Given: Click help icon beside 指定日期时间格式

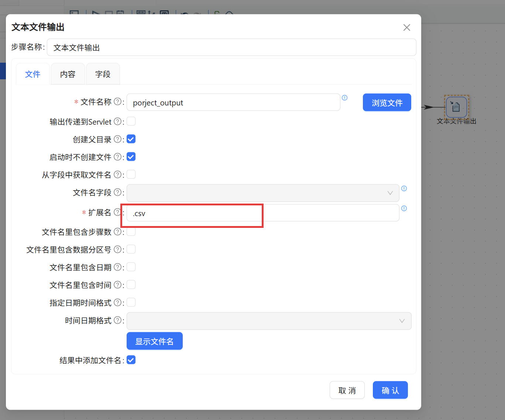Looking at the screenshot, I should tap(117, 302).
